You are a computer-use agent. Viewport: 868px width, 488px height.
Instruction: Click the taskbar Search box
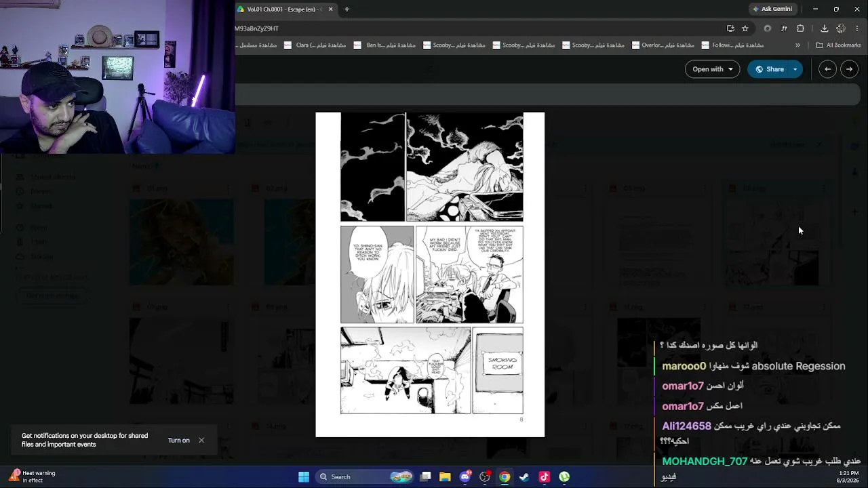pyautogui.click(x=363, y=476)
